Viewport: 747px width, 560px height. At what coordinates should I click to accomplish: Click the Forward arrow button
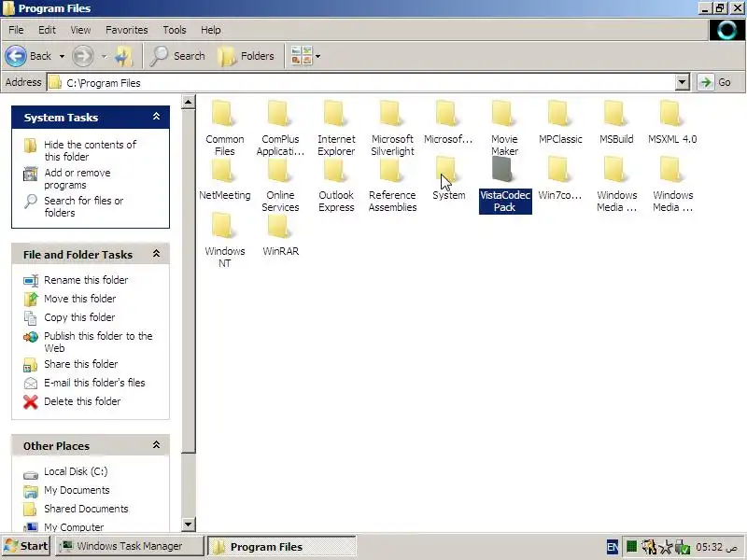(83, 56)
